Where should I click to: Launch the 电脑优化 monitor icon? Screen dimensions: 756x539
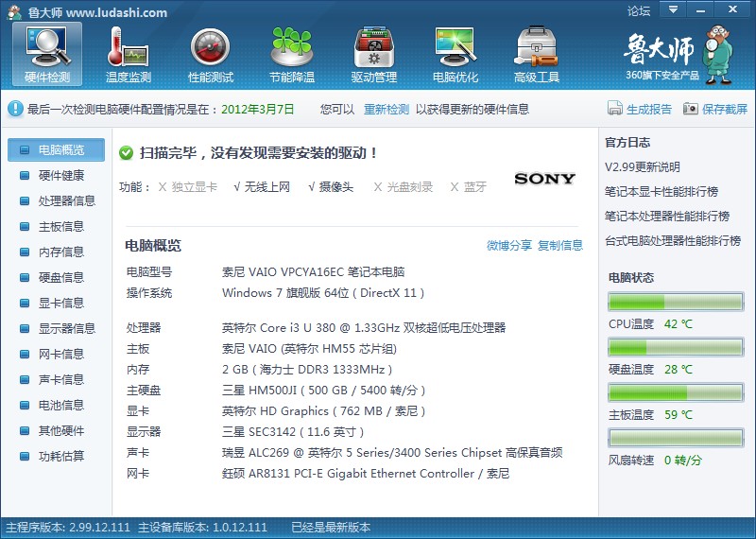click(455, 46)
